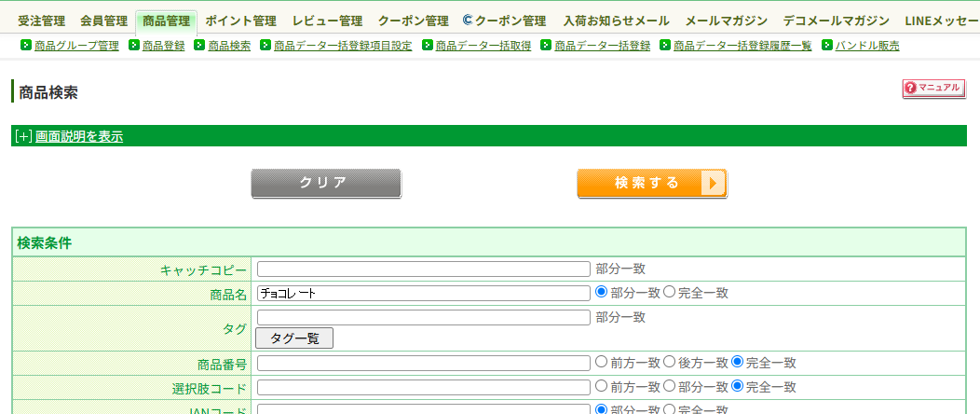This screenshot has width=980, height=414.
Task: Open the マニュアル button
Action: tap(933, 89)
